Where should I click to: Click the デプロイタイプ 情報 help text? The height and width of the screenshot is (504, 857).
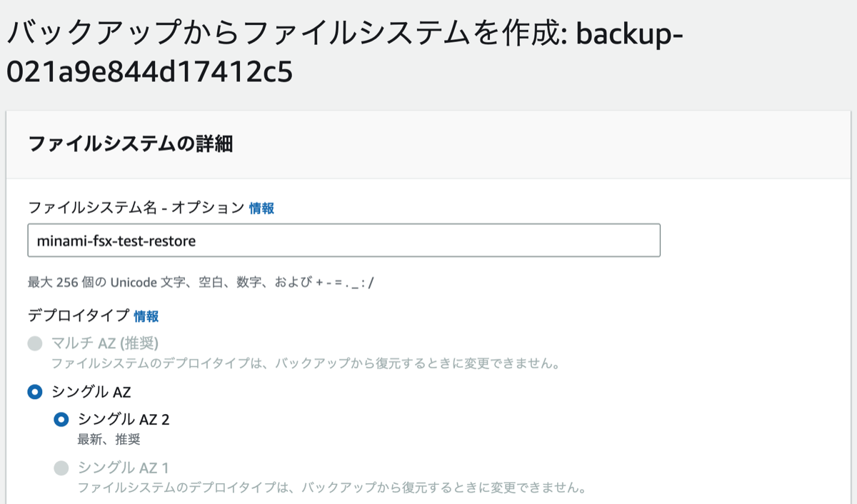(x=146, y=316)
